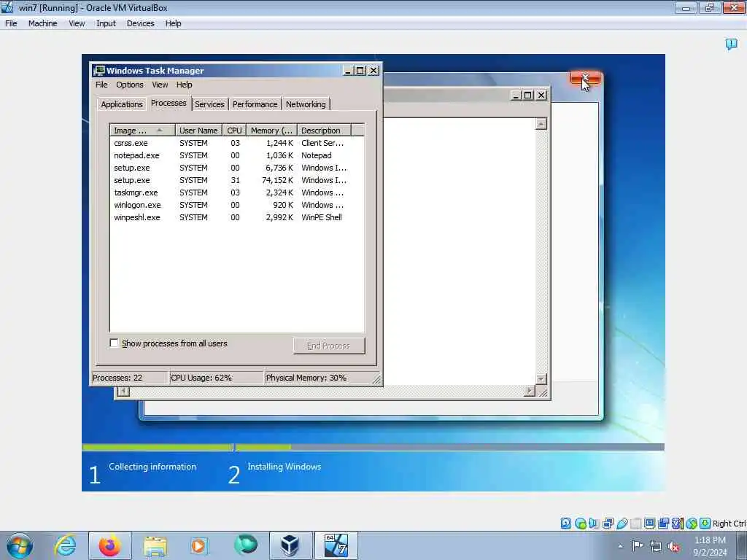This screenshot has width=747, height=560.
Task: Select the winlogon.exe process row
Action: point(237,205)
